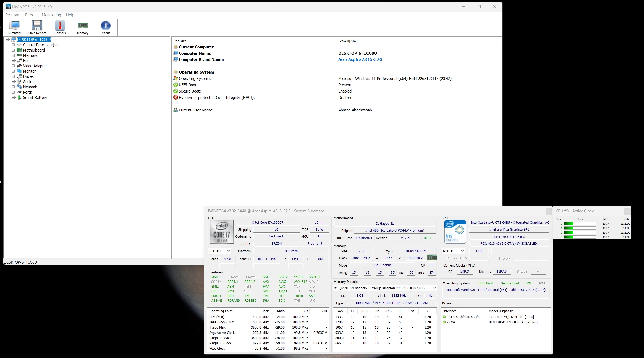644x358 pixels.
Task: Expand the Bus tree node
Action: (13, 61)
